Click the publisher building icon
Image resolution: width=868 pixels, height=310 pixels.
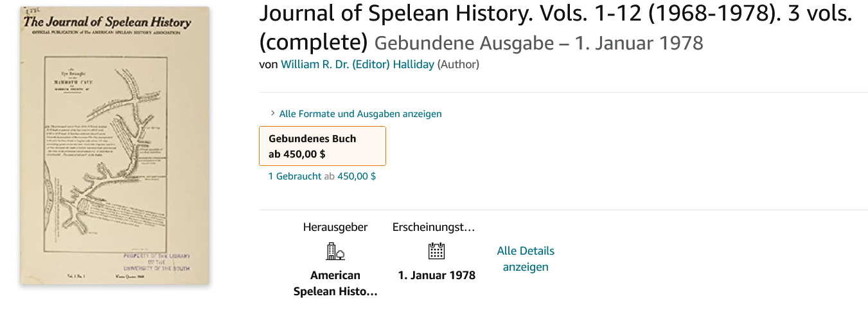point(335,251)
